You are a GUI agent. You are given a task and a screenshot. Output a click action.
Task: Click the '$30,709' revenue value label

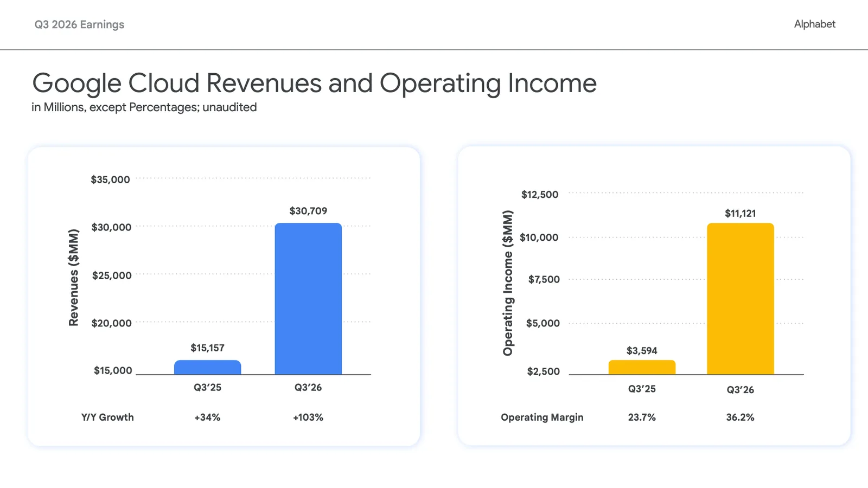click(x=308, y=211)
